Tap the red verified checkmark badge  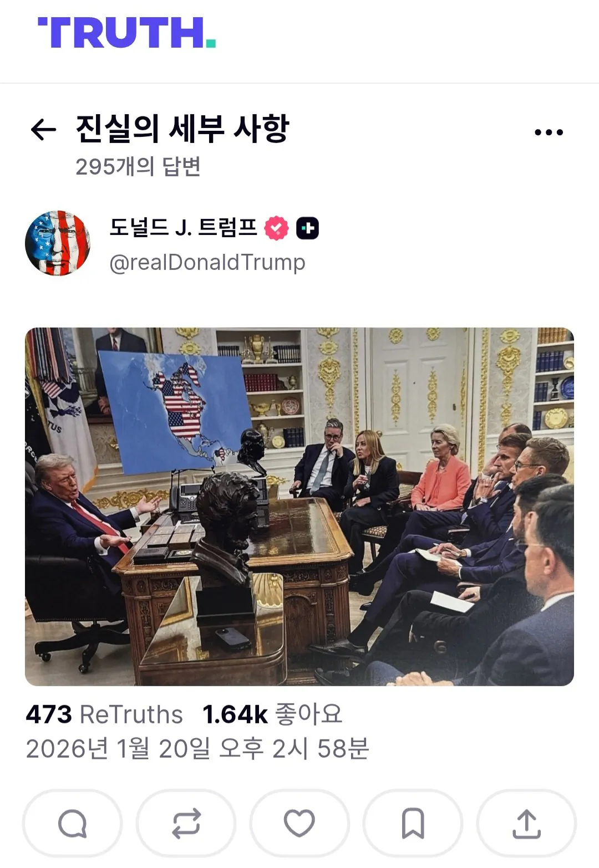[276, 228]
